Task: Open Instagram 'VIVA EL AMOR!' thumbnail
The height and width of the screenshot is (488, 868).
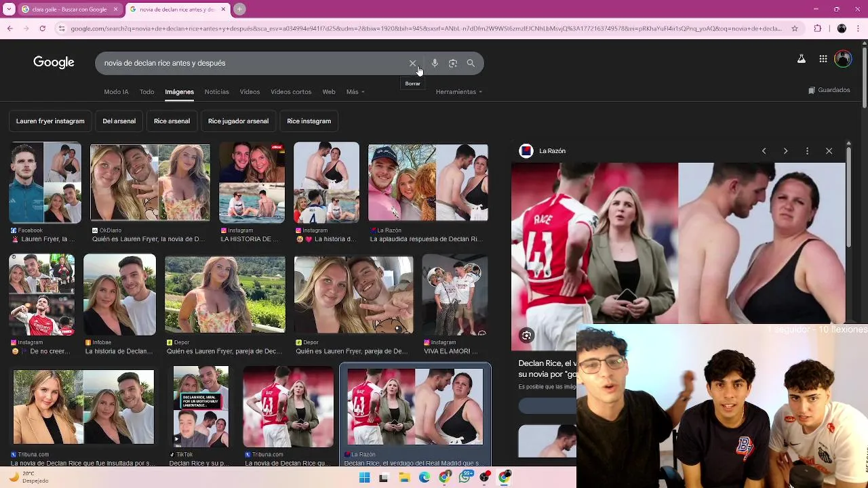Action: tap(455, 295)
